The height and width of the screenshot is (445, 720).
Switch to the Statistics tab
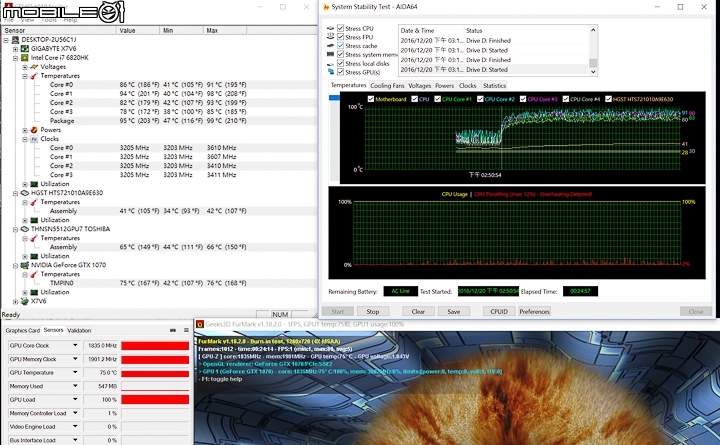(x=494, y=85)
